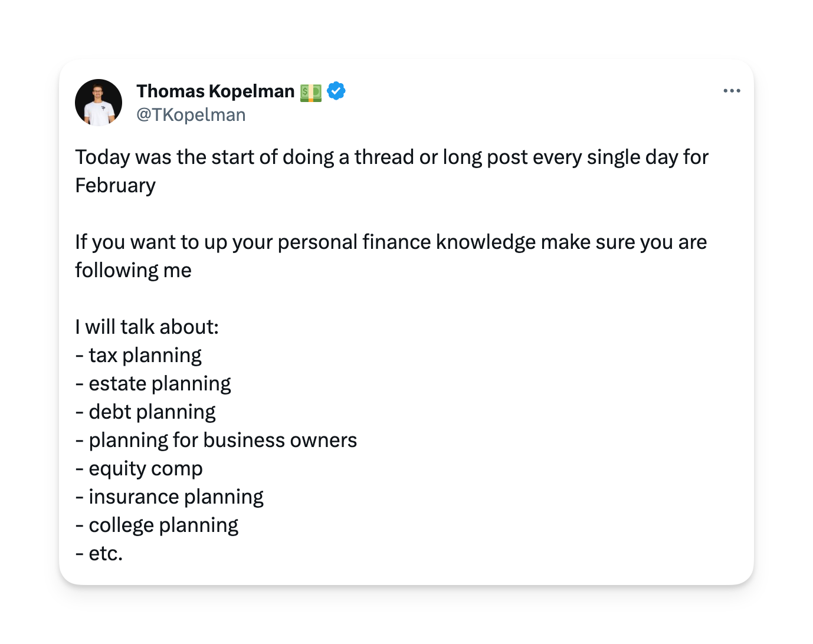Screen dimensions: 813x644
Task: Click the word "February" in the tweet
Action: 116,186
